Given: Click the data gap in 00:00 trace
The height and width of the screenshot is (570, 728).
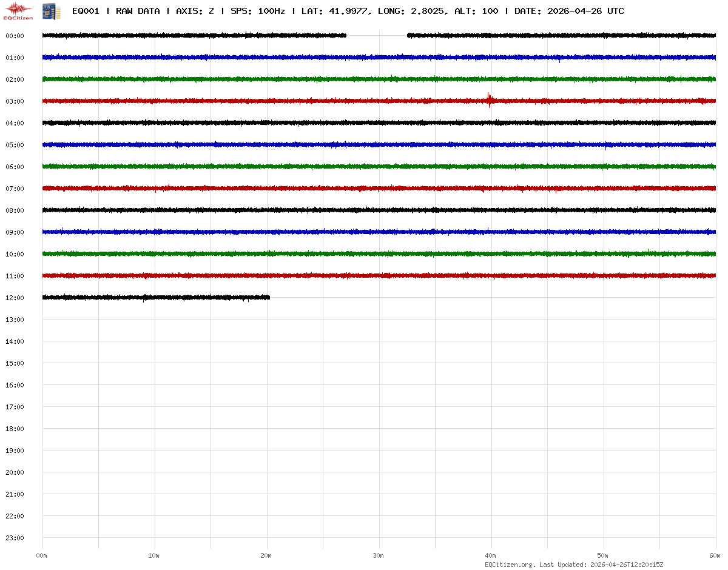Looking at the screenshot, I should coord(376,36).
